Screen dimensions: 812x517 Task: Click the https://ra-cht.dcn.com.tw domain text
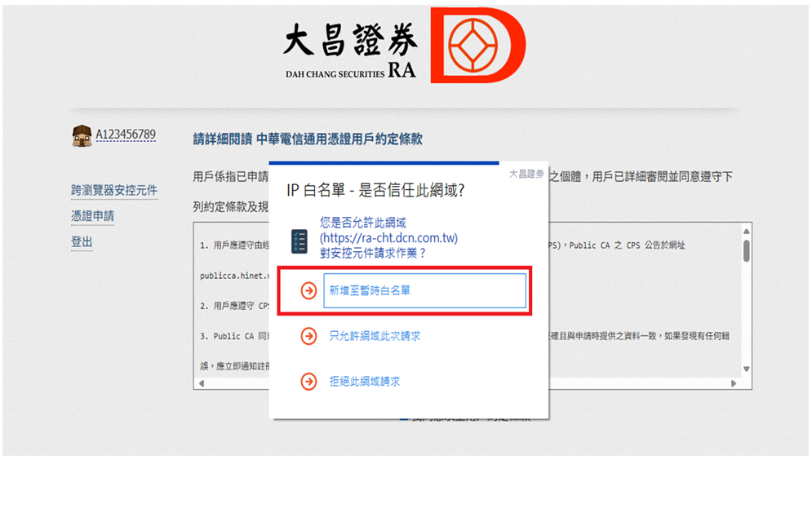click(x=389, y=238)
